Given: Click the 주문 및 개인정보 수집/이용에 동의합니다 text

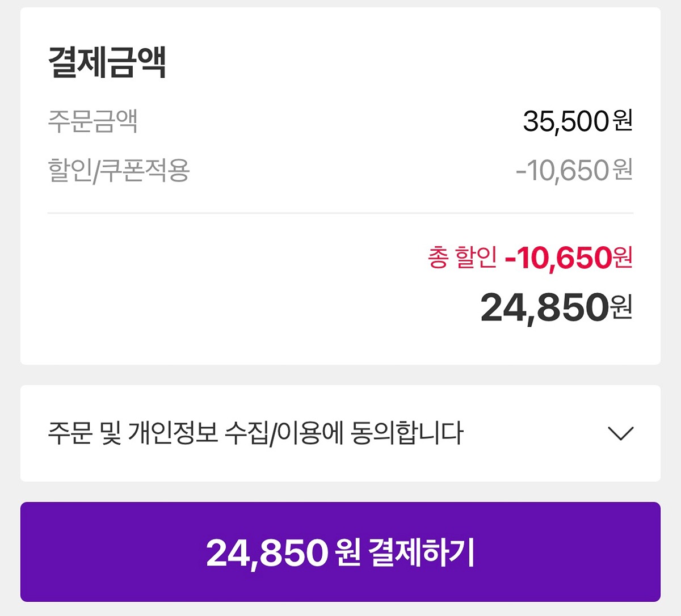Looking at the screenshot, I should [x=255, y=433].
